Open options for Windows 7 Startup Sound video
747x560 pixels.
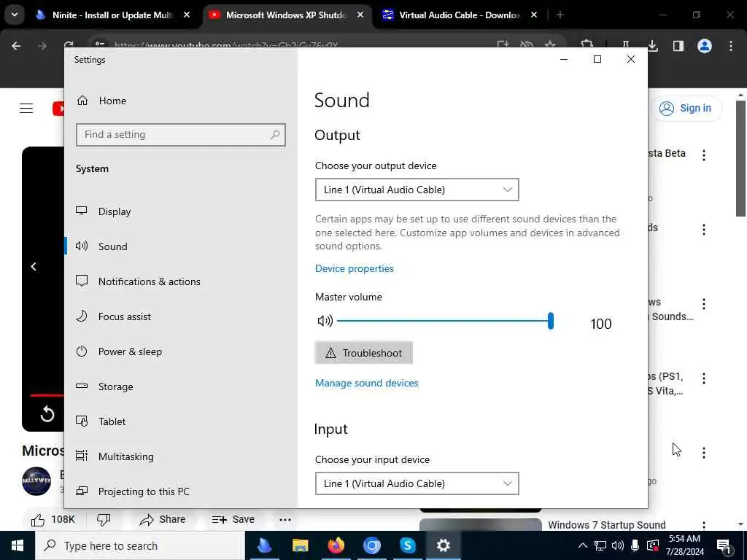click(x=704, y=525)
